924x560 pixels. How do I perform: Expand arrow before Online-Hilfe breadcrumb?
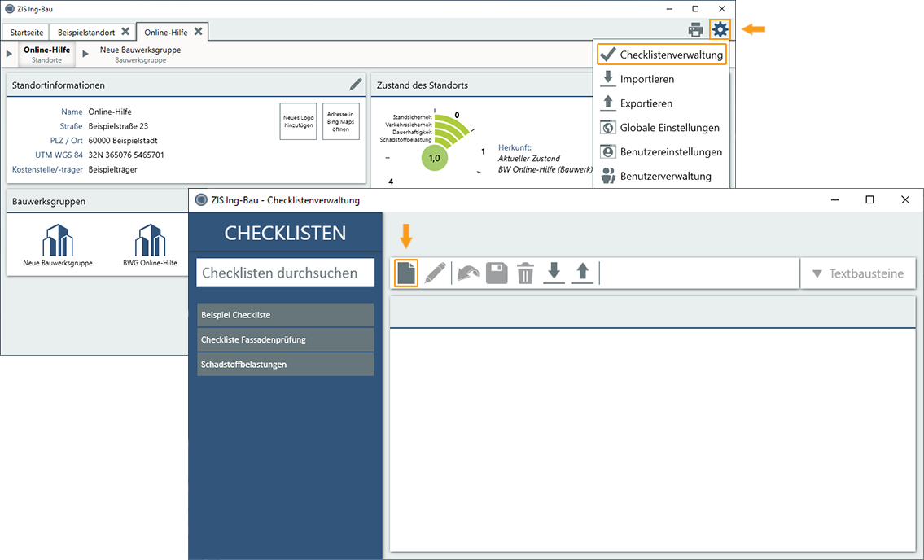coord(10,54)
